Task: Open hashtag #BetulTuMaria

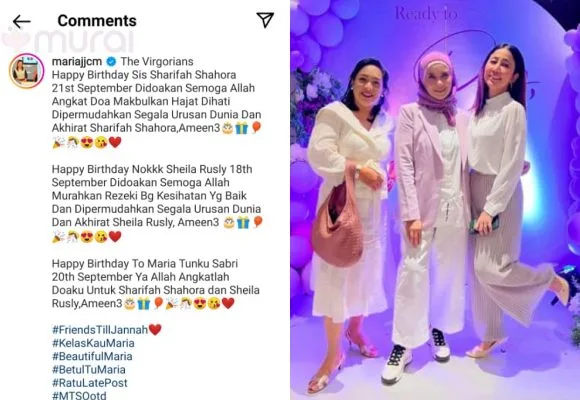Action: pos(89,370)
